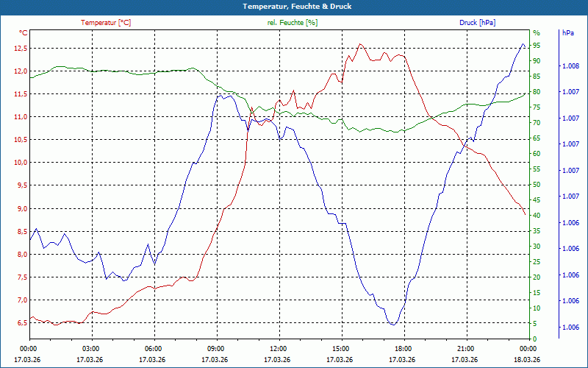The width and height of the screenshot is (588, 368).
Task: Click the 12,5 value on the temperature axis
Action: [x=21, y=48]
